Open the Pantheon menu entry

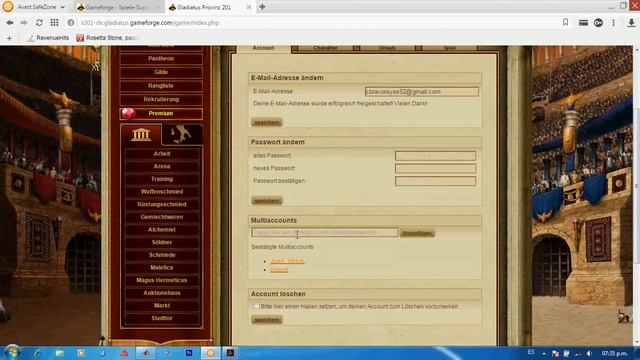tap(161, 59)
